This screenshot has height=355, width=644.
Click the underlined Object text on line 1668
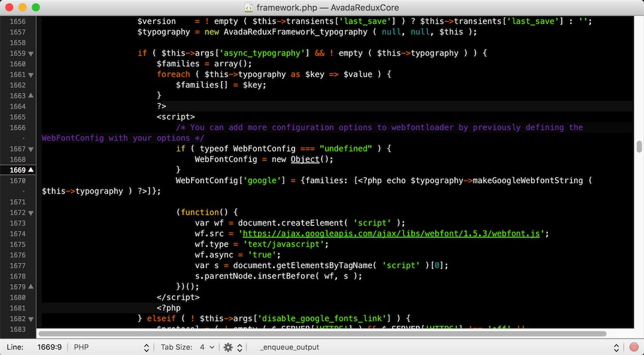point(304,159)
